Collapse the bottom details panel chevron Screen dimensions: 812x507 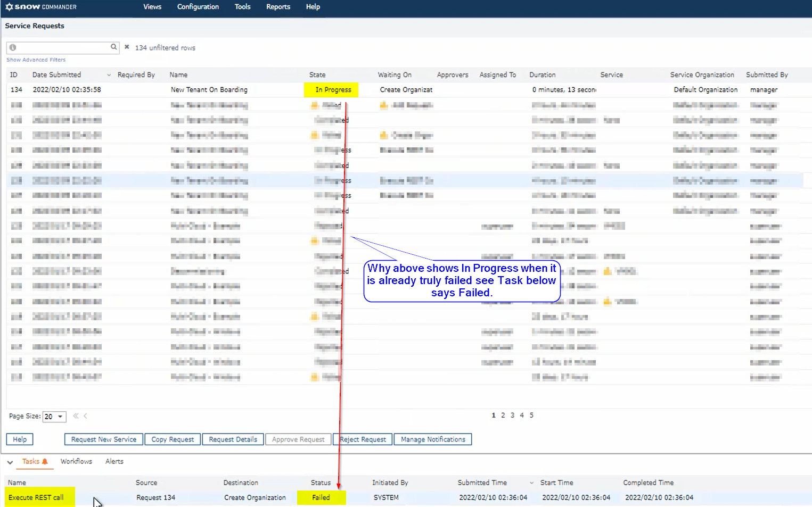(10, 462)
